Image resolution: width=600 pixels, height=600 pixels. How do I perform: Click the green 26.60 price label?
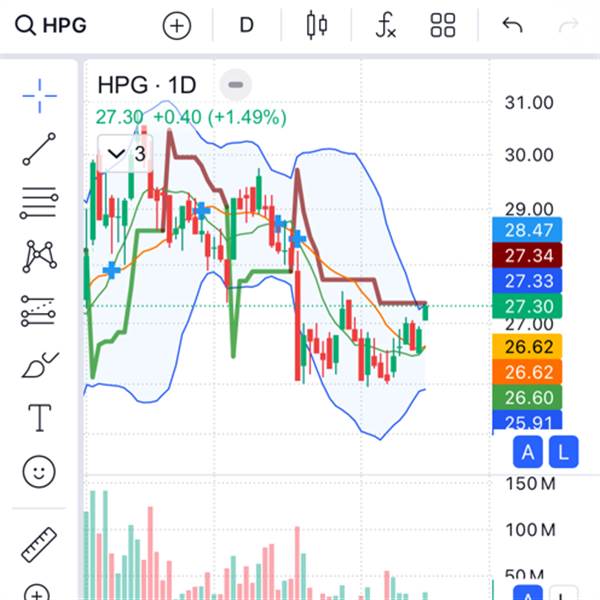[x=527, y=398]
